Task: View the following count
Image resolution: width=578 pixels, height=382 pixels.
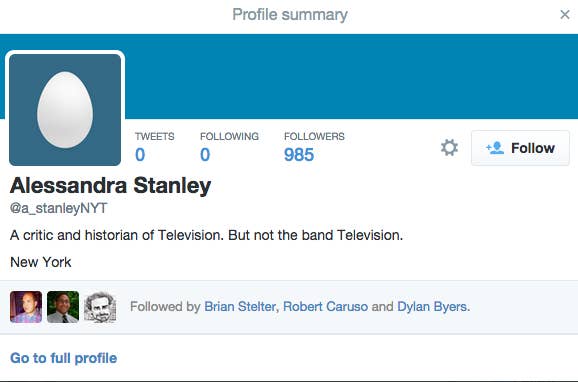Action: point(205,155)
